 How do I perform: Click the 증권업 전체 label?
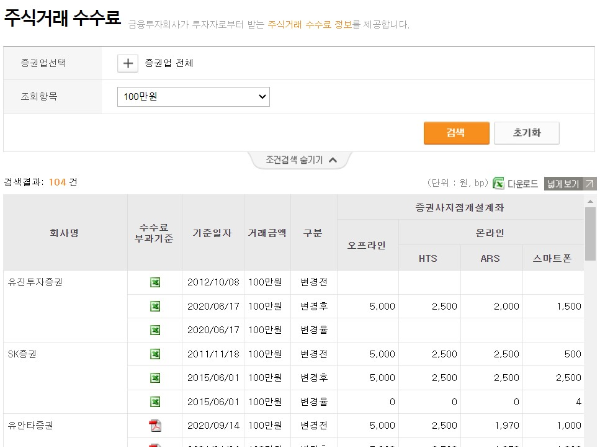pyautogui.click(x=169, y=63)
